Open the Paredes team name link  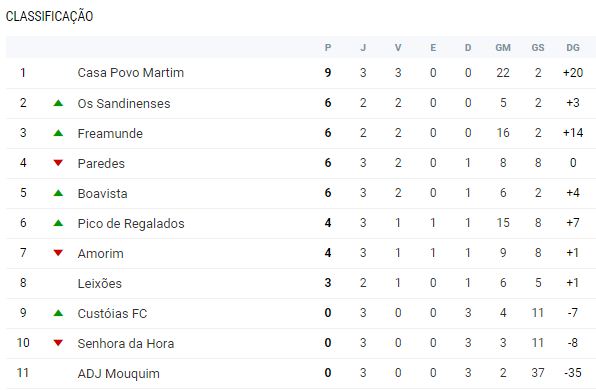click(101, 163)
